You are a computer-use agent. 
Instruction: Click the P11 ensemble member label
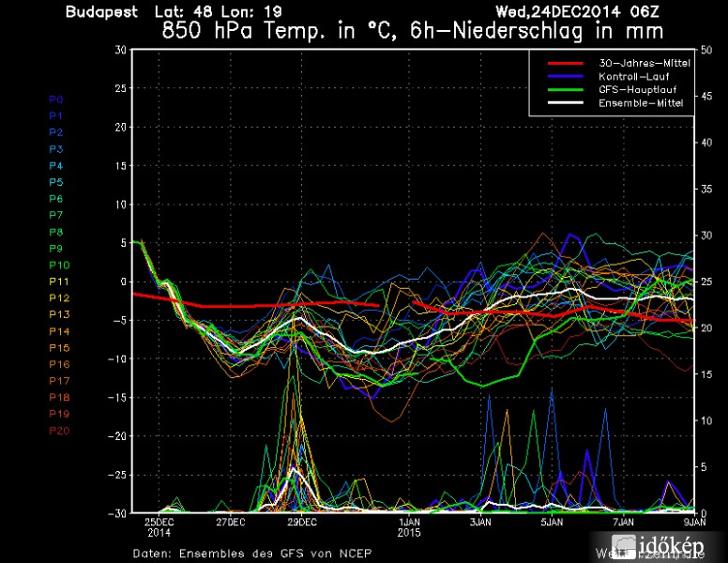(x=59, y=281)
